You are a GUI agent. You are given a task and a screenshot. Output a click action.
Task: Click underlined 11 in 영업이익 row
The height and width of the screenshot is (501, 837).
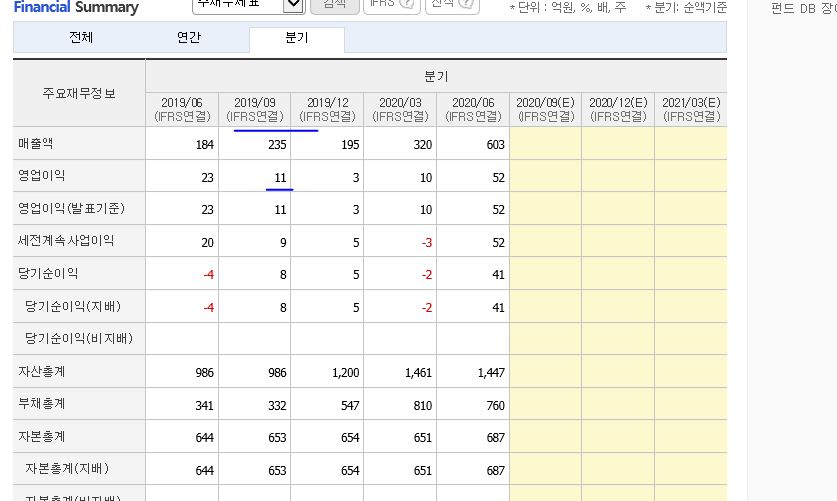[x=281, y=178]
